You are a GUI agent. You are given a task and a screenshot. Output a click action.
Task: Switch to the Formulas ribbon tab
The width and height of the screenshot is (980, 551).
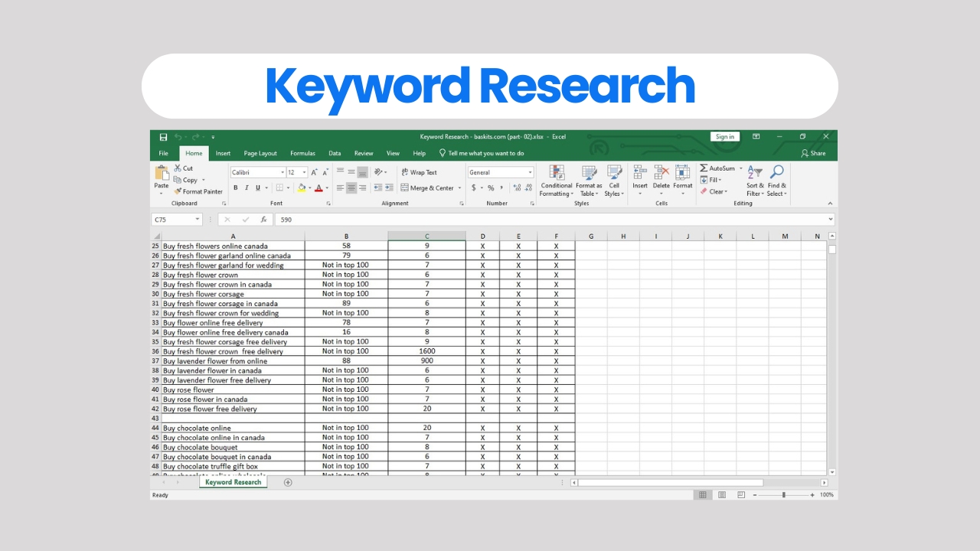[x=302, y=153]
